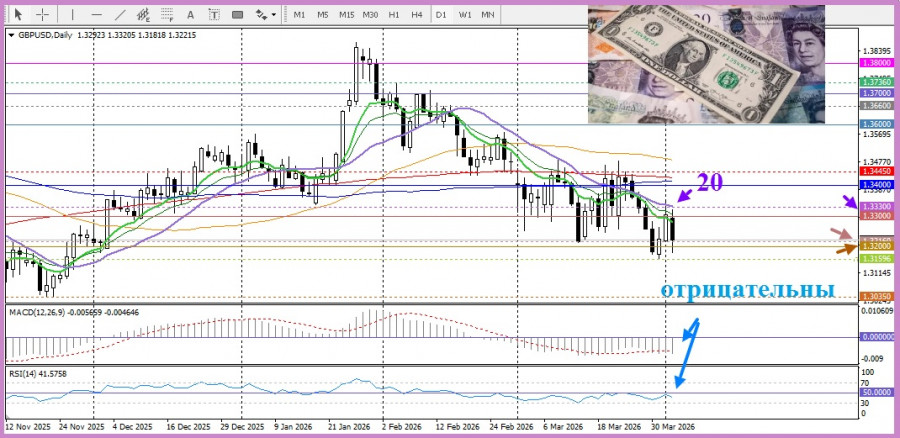Click the 2 Feb 2026 date label
Image resolution: width=900 pixels, height=438 pixels.
(x=402, y=428)
